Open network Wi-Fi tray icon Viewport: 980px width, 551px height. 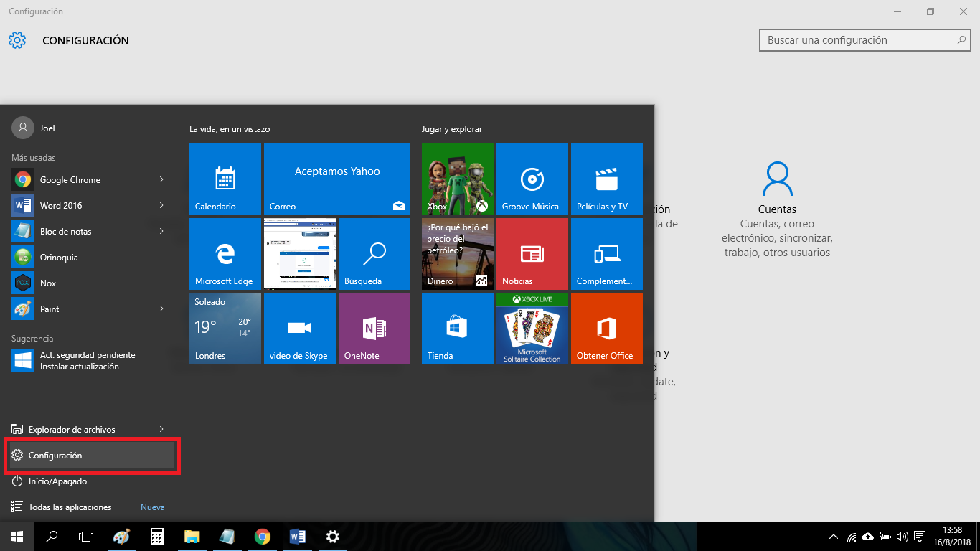point(852,537)
